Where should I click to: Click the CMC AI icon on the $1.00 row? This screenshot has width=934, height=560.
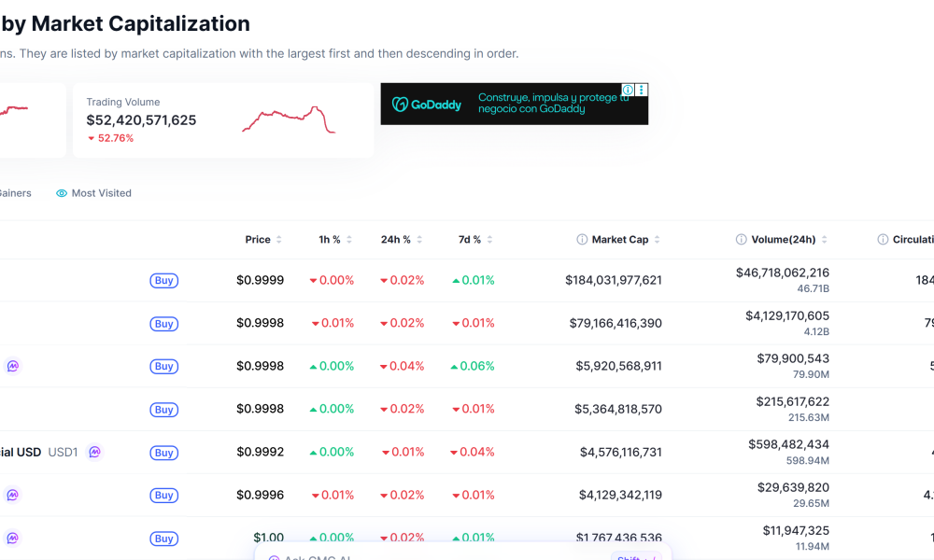(x=11, y=539)
